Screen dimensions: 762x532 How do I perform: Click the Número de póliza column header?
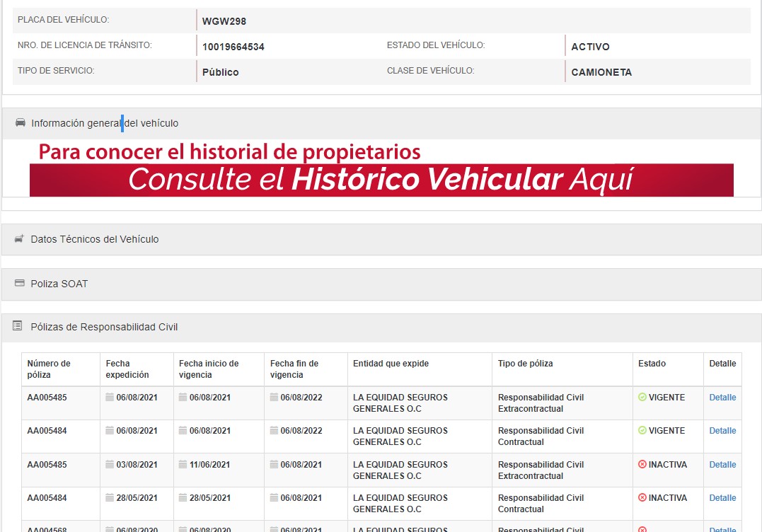(x=49, y=369)
